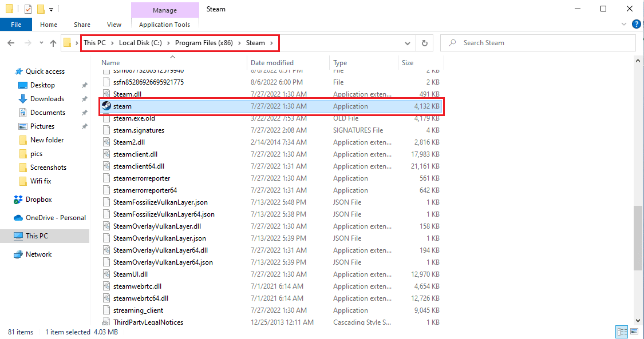
Task: Open the Screenshots folder in sidebar
Action: [x=48, y=167]
